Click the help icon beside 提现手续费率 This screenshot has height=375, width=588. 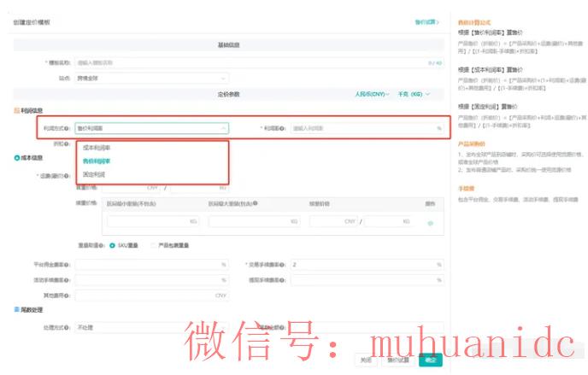pyautogui.click(x=282, y=280)
